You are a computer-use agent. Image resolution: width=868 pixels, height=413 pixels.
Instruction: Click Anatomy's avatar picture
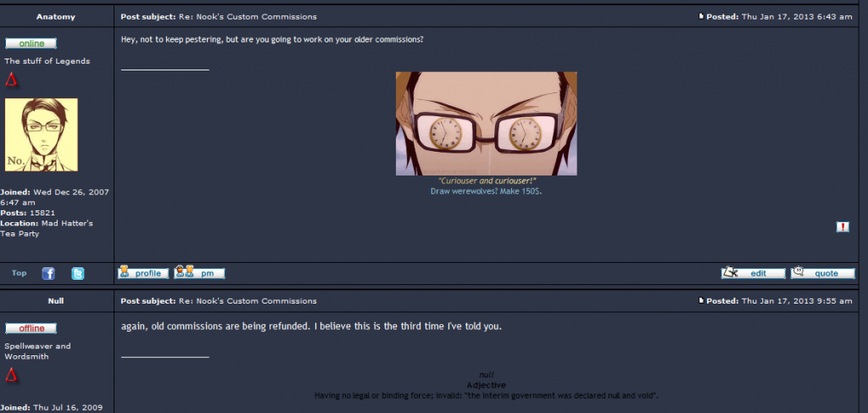point(42,135)
